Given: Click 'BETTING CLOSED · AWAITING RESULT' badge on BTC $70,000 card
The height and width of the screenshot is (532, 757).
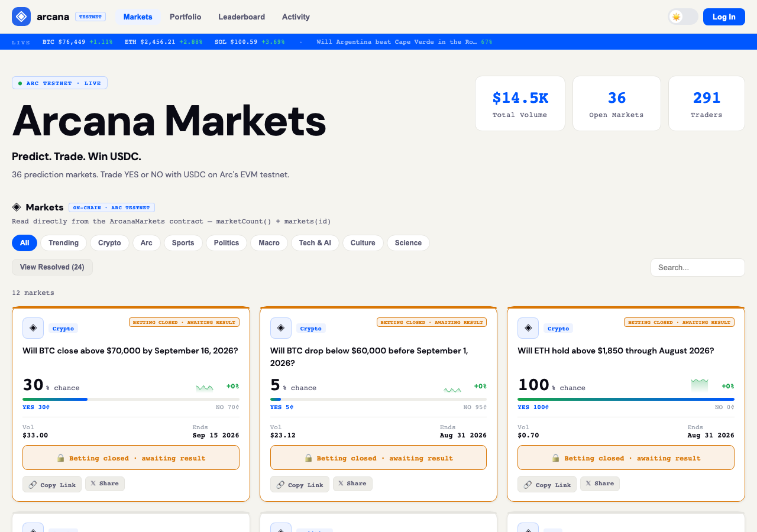Looking at the screenshot, I should click(184, 322).
